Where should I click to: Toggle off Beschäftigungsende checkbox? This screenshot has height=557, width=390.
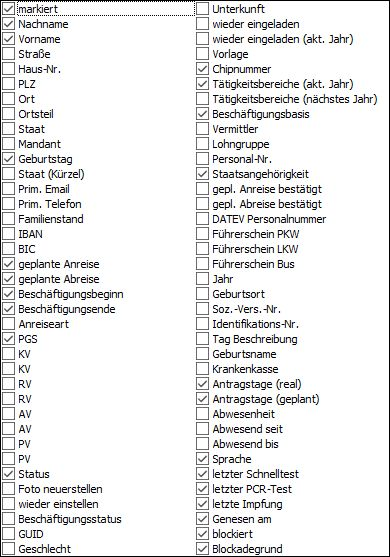(9, 309)
